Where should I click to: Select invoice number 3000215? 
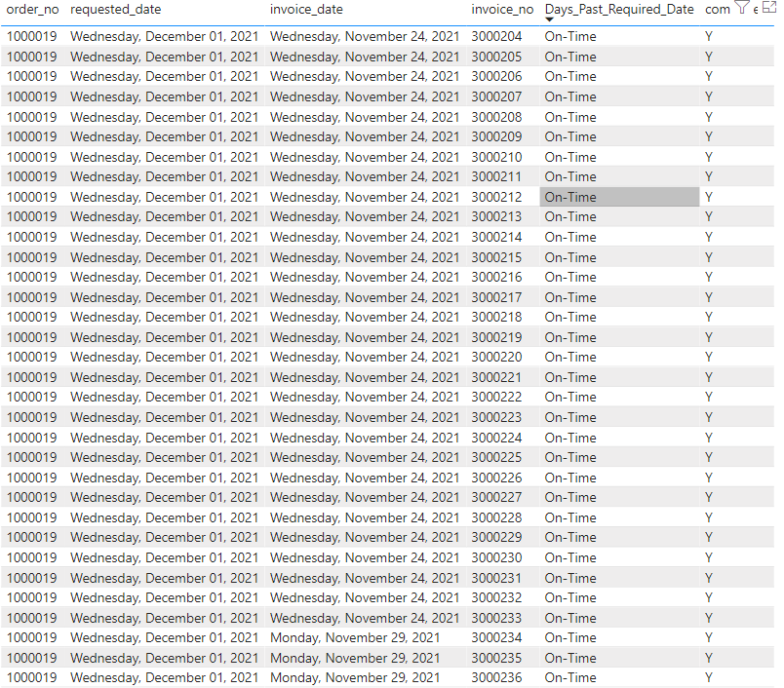tap(496, 257)
